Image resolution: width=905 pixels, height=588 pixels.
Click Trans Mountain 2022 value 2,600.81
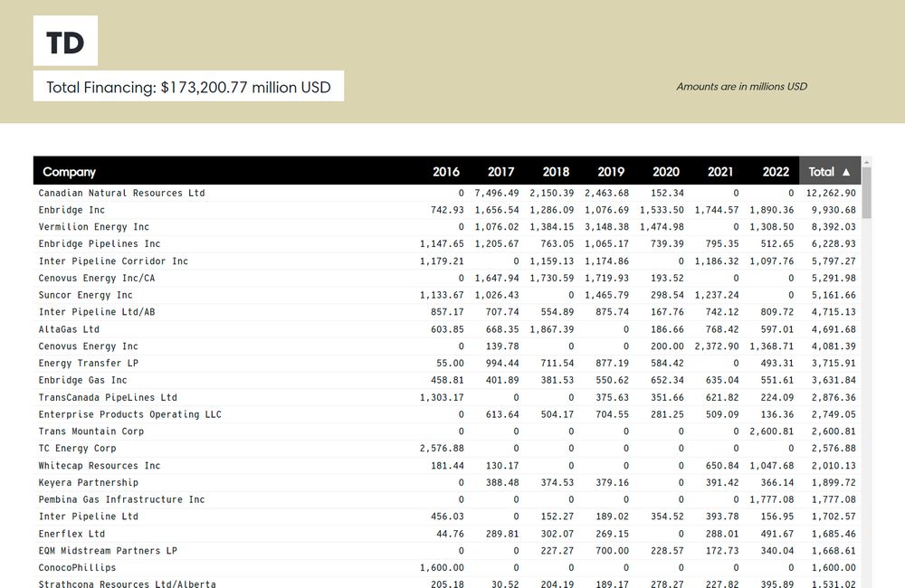tap(772, 431)
